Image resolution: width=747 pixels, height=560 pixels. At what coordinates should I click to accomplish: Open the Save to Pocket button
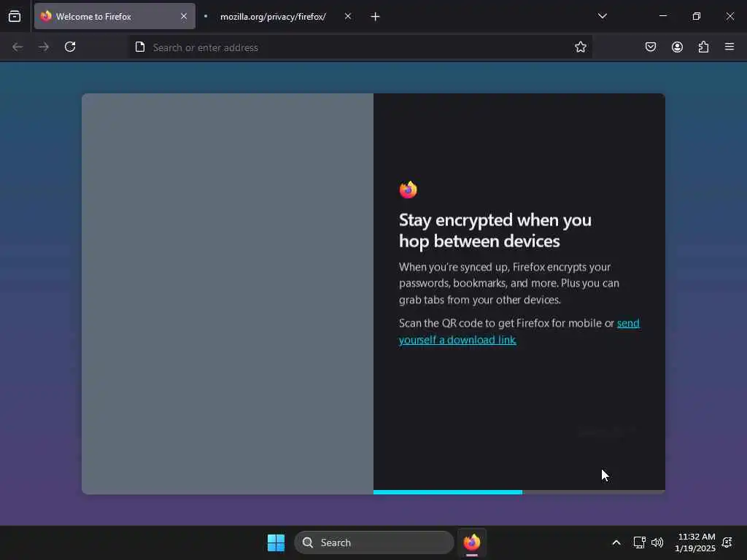[x=650, y=47]
